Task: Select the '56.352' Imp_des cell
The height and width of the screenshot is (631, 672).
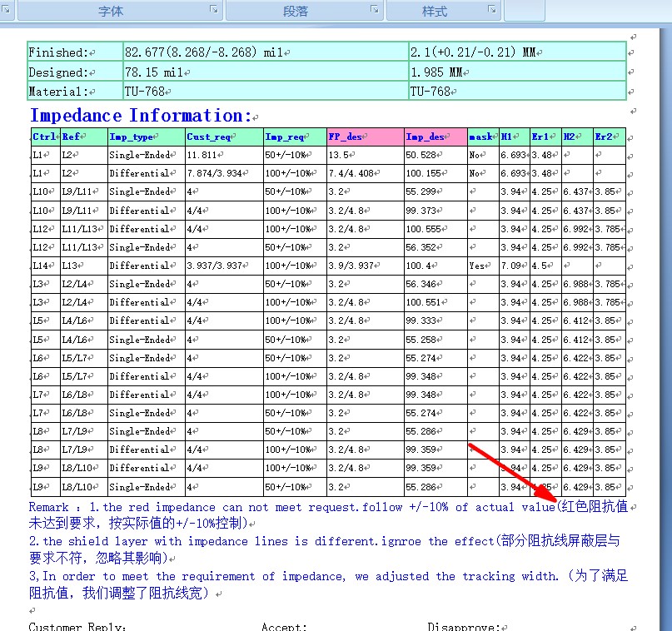Action: (436, 247)
